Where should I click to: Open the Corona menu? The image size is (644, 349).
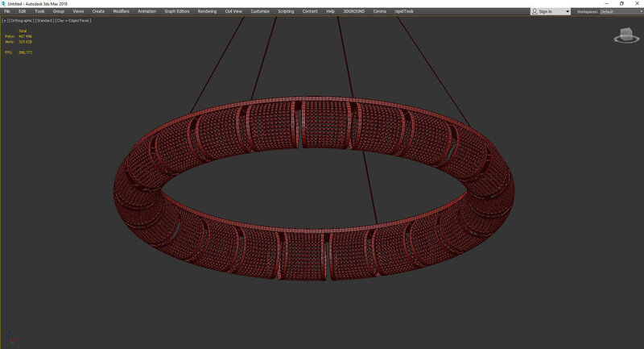point(379,12)
